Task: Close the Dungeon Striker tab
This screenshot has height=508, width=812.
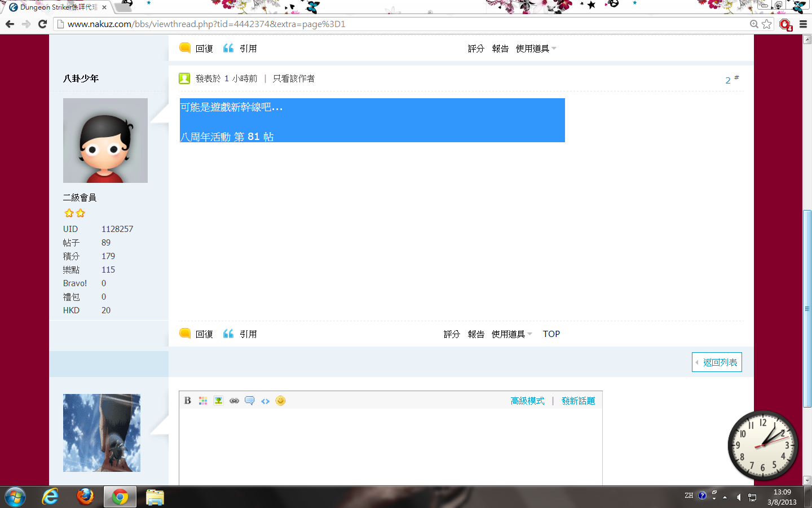Action: [104, 7]
